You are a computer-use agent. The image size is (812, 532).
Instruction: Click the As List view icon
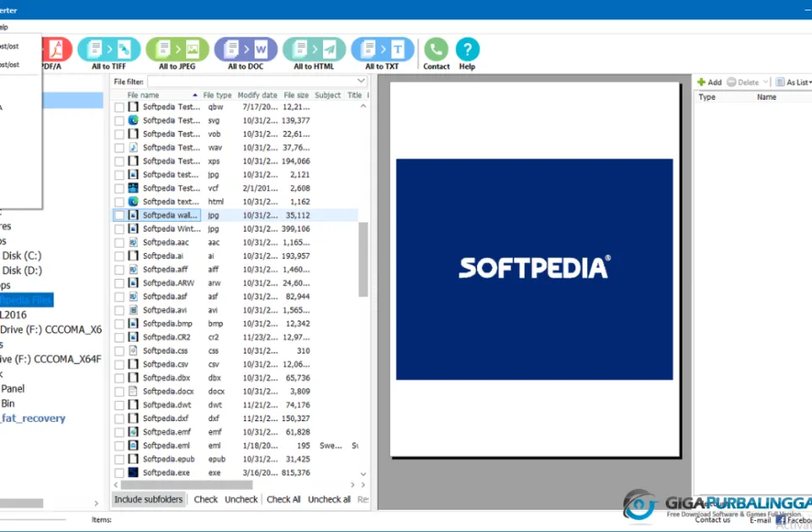tap(780, 82)
